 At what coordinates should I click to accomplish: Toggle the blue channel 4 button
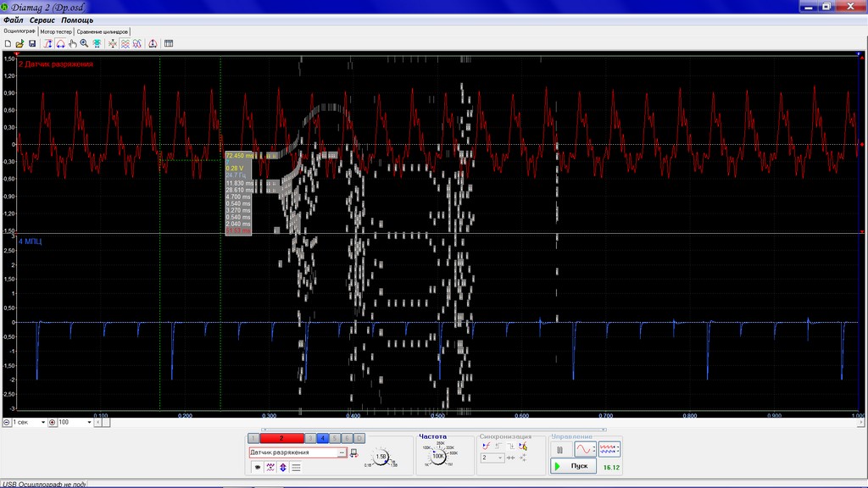click(323, 438)
